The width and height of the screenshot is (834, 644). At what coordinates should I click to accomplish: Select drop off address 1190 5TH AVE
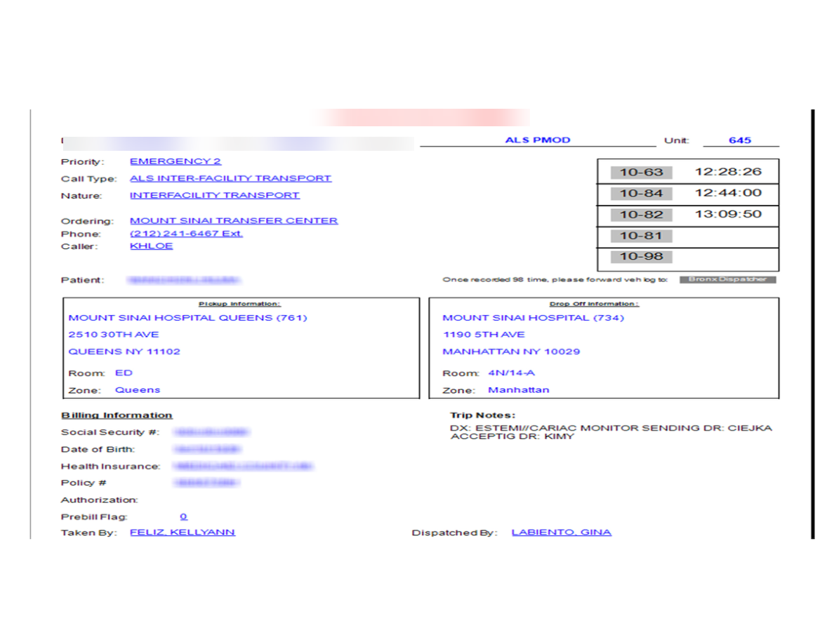click(484, 335)
